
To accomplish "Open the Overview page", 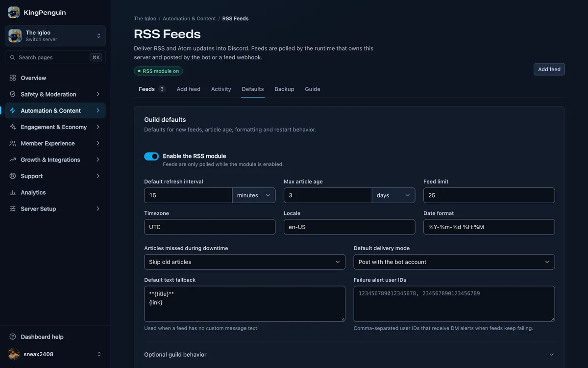I will click(x=55, y=78).
